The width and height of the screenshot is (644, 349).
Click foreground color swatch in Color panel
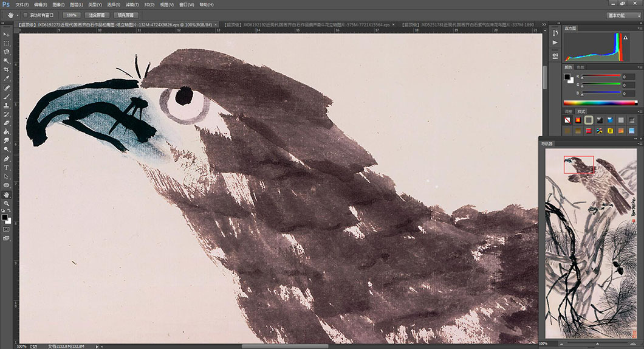click(567, 77)
